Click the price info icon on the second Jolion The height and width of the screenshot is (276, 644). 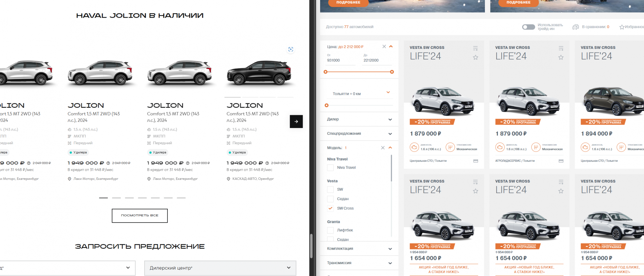pyautogui.click(x=108, y=163)
